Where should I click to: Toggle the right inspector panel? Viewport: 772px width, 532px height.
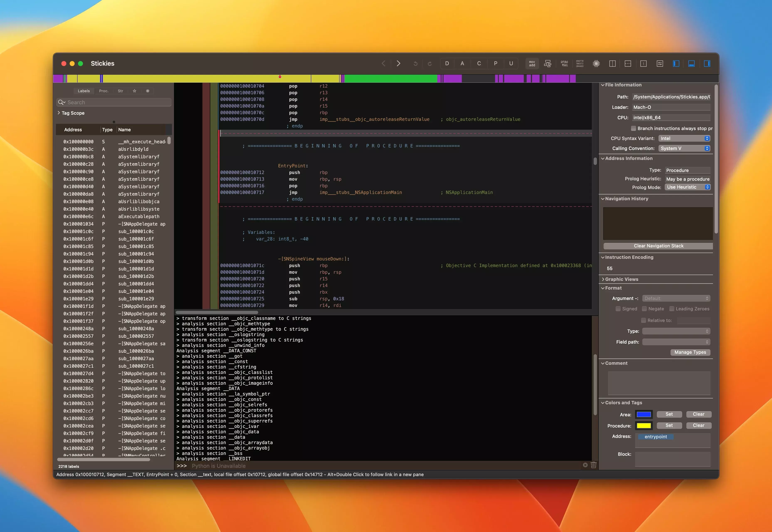coord(707,64)
